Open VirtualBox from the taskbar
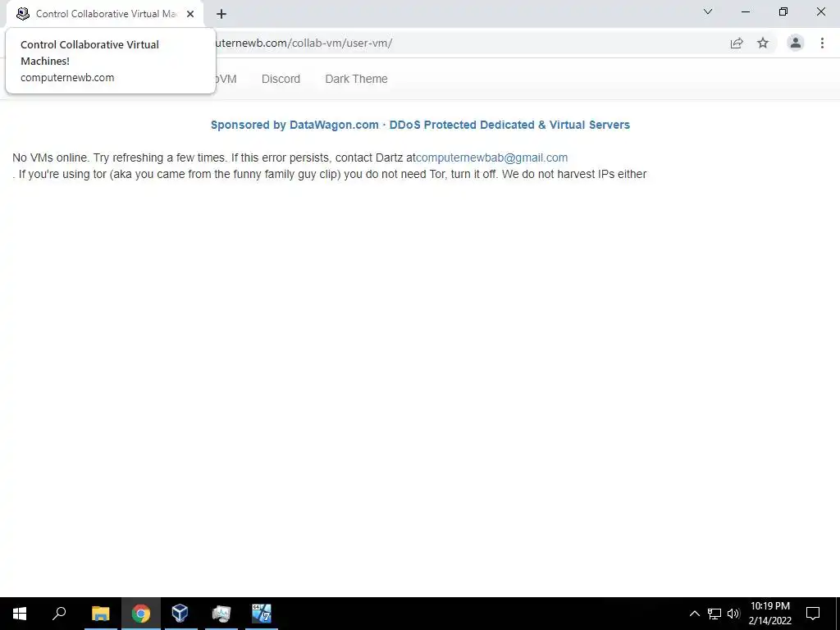 coord(180,614)
